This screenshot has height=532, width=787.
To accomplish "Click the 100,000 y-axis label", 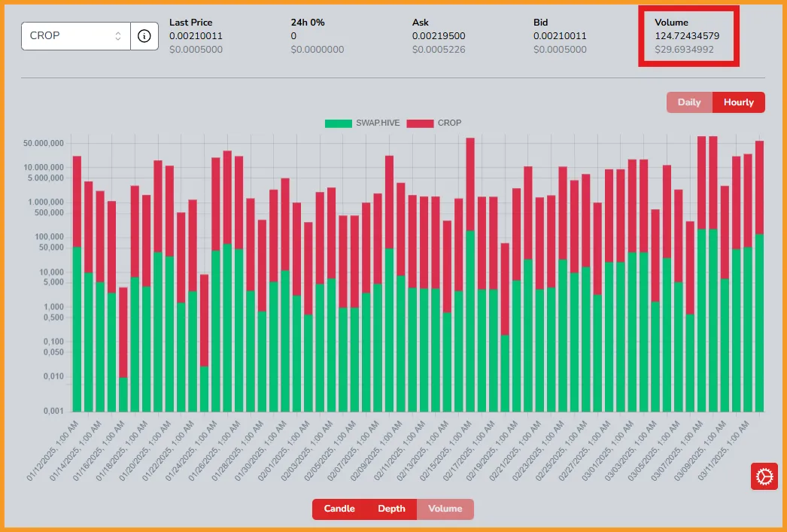I will (x=49, y=237).
